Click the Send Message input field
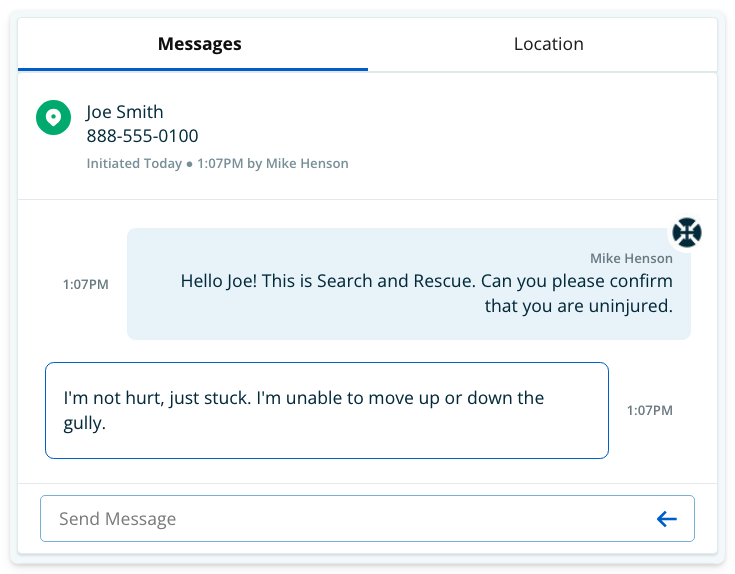 click(368, 518)
